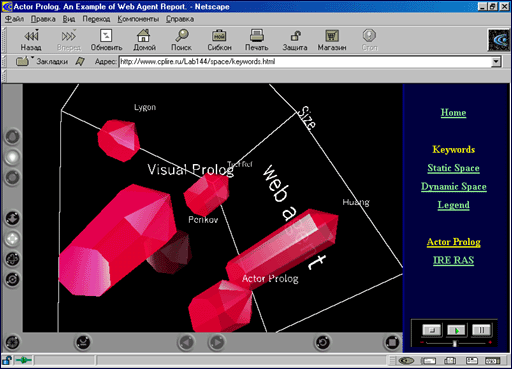This screenshot has height=369, width=512.
Task: Open the Legend link in sidebar
Action: 453,205
